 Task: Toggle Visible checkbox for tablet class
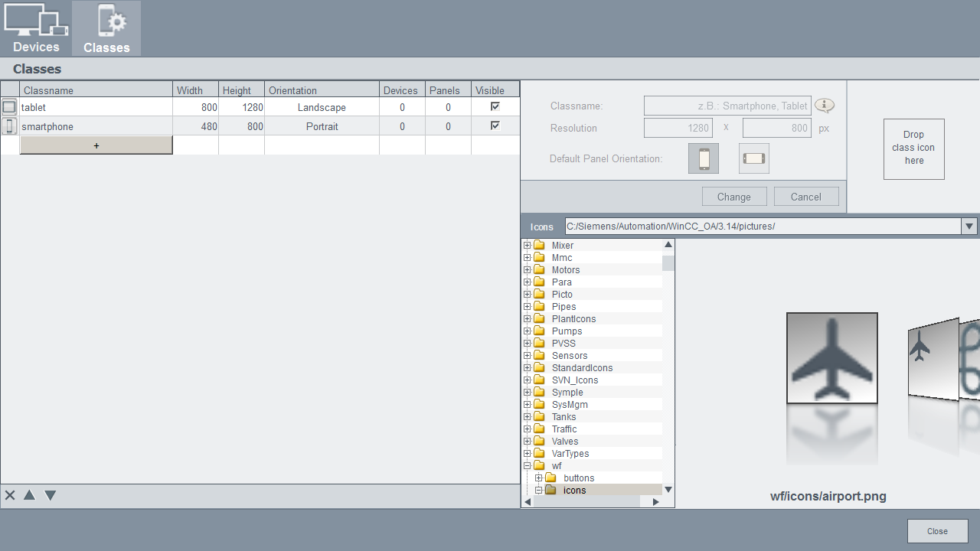coord(495,106)
